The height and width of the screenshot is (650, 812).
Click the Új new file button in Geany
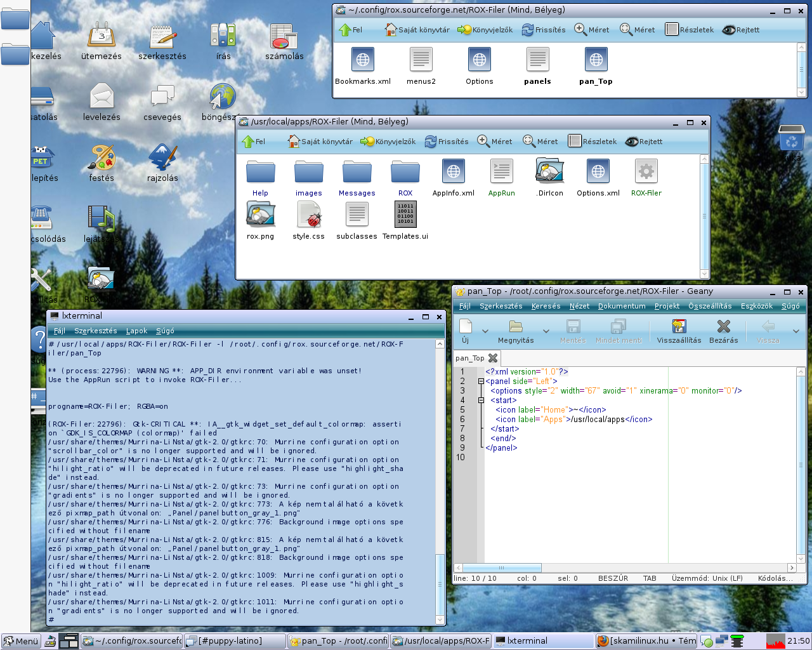[x=465, y=331]
